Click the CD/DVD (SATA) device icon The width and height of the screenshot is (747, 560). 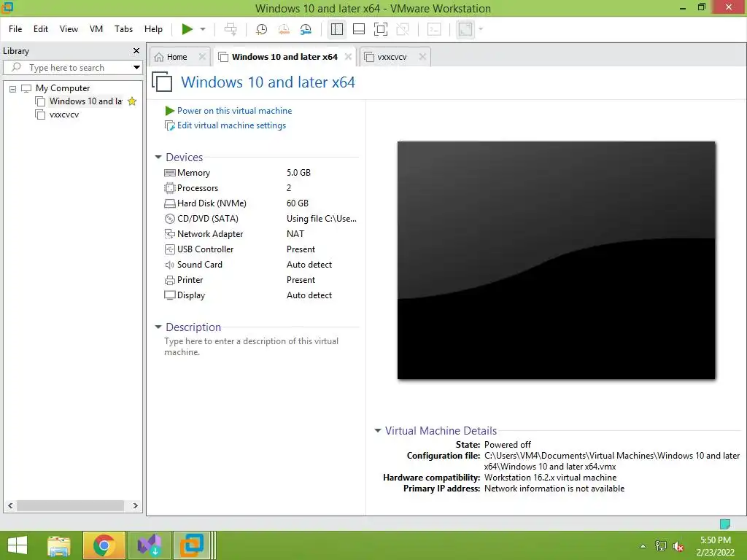(169, 219)
